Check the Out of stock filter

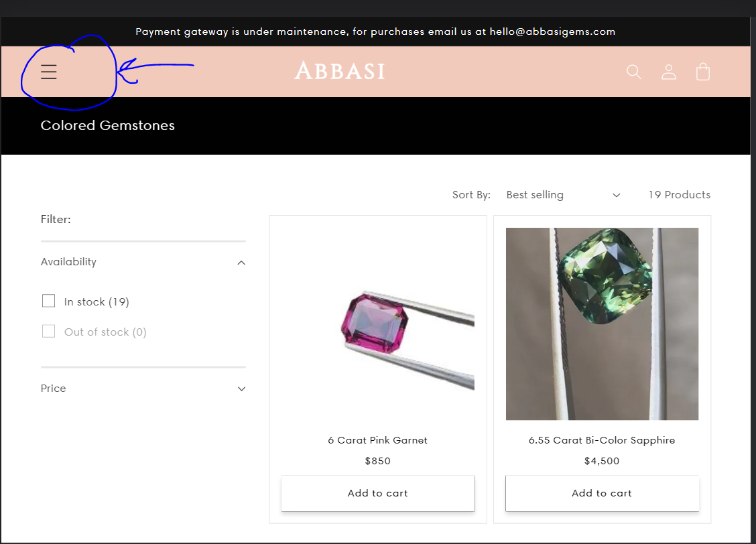[49, 332]
